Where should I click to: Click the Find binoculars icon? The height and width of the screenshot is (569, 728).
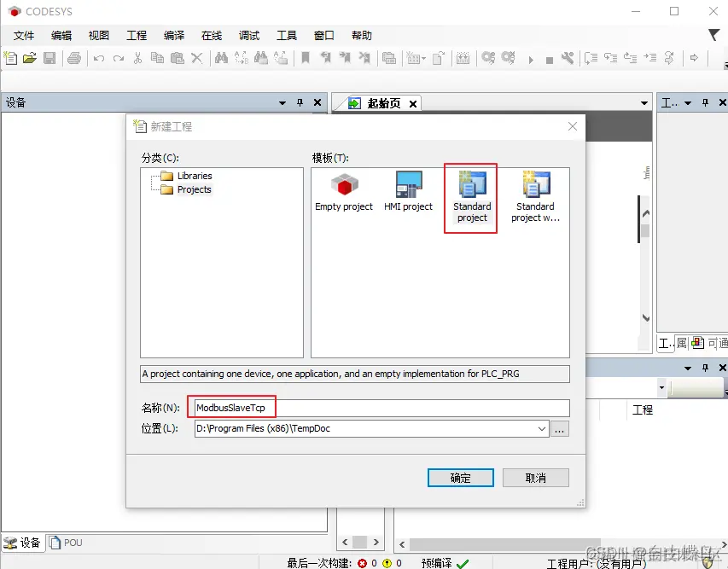221,58
